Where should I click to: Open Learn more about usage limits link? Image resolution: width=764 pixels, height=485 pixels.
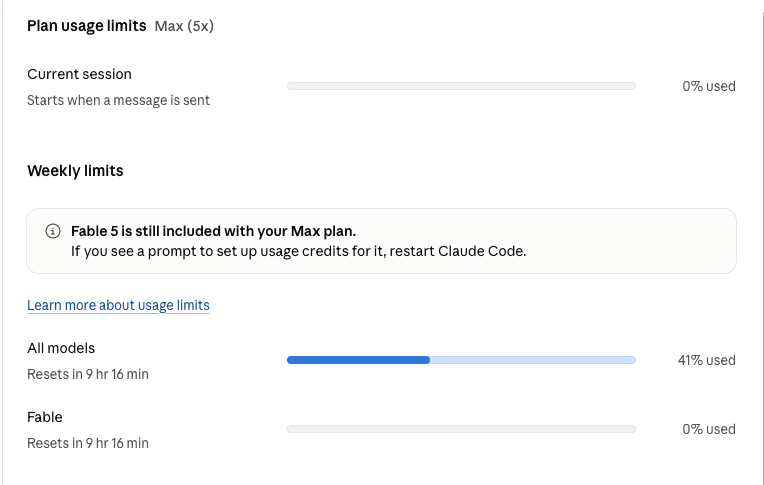118,305
